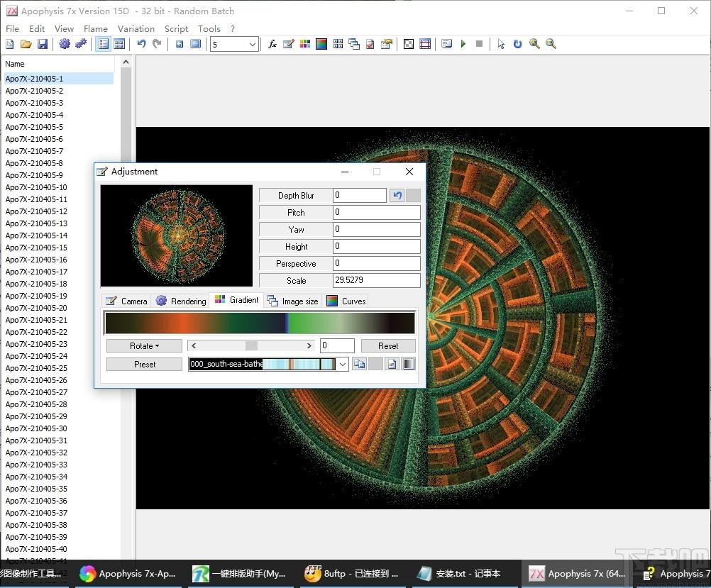Open the Variation menu

[136, 28]
